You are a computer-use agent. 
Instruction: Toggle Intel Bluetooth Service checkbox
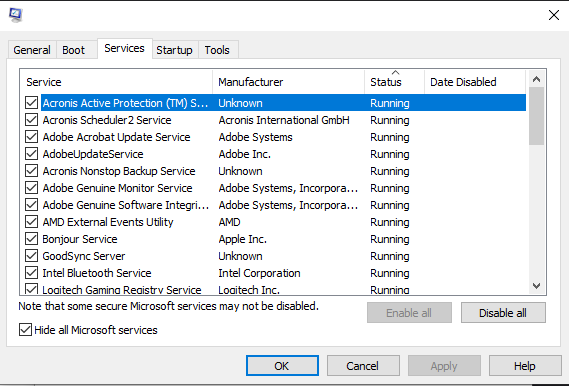click(32, 273)
